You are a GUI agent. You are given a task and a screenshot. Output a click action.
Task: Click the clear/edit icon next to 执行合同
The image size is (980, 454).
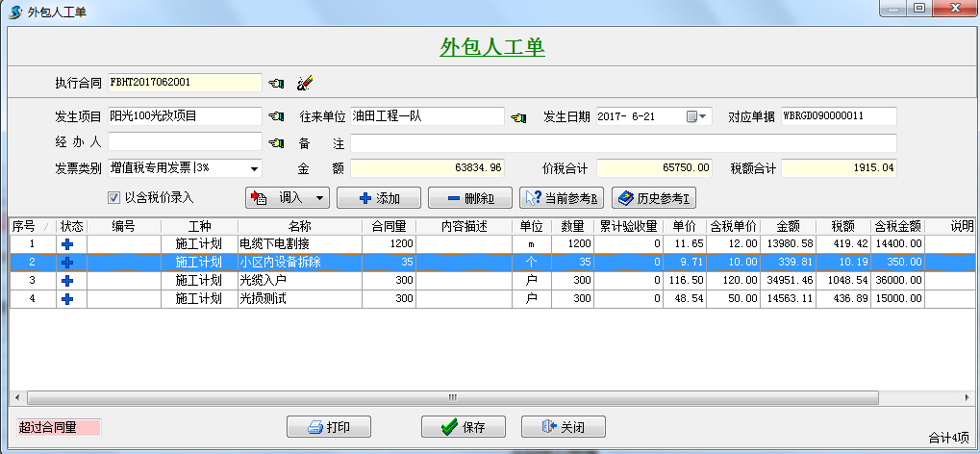tap(305, 83)
